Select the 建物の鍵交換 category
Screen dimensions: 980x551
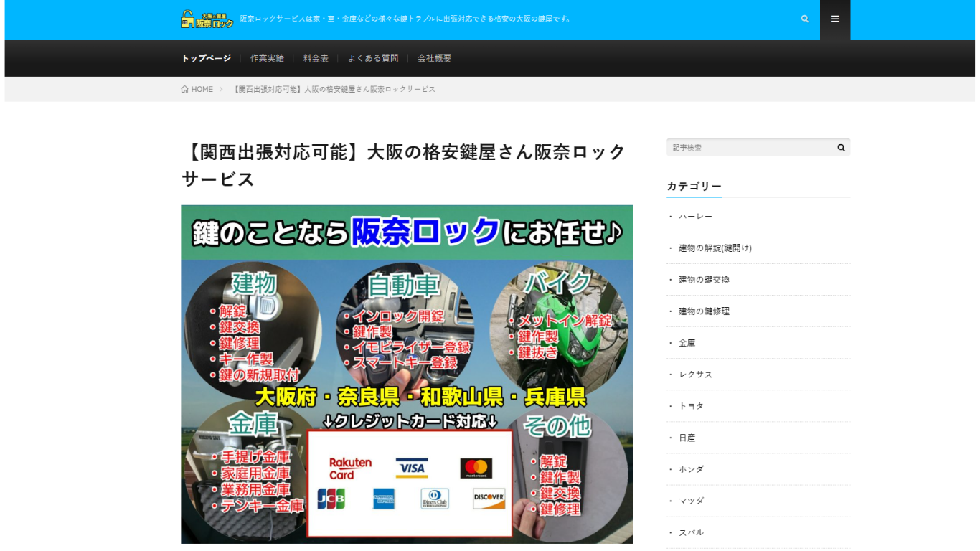[x=704, y=279]
